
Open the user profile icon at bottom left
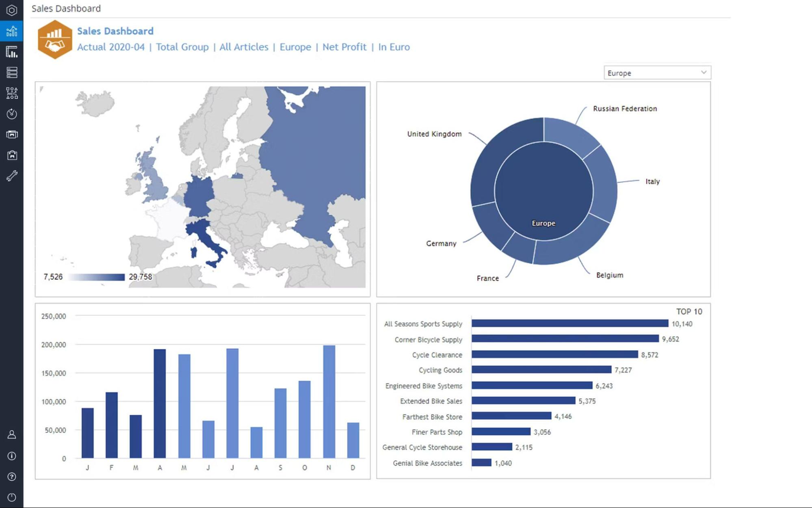pyautogui.click(x=12, y=434)
